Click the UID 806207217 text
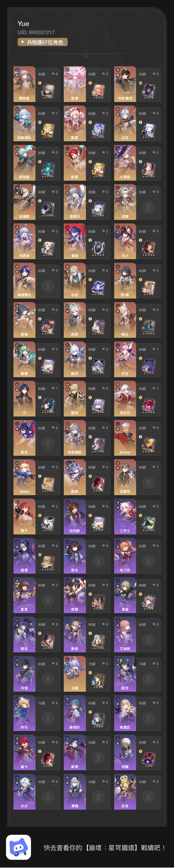The image size is (174, 868). pos(36,32)
